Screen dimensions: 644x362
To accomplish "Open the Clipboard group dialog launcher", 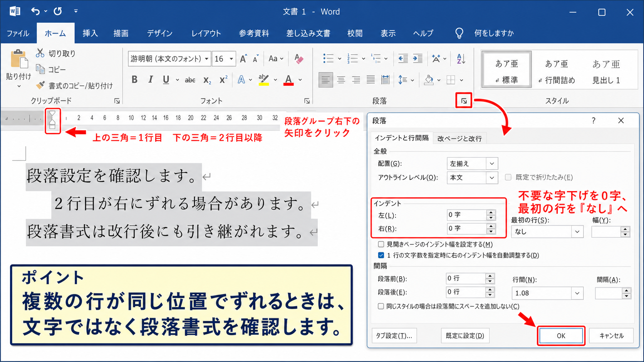I will click(x=117, y=101).
